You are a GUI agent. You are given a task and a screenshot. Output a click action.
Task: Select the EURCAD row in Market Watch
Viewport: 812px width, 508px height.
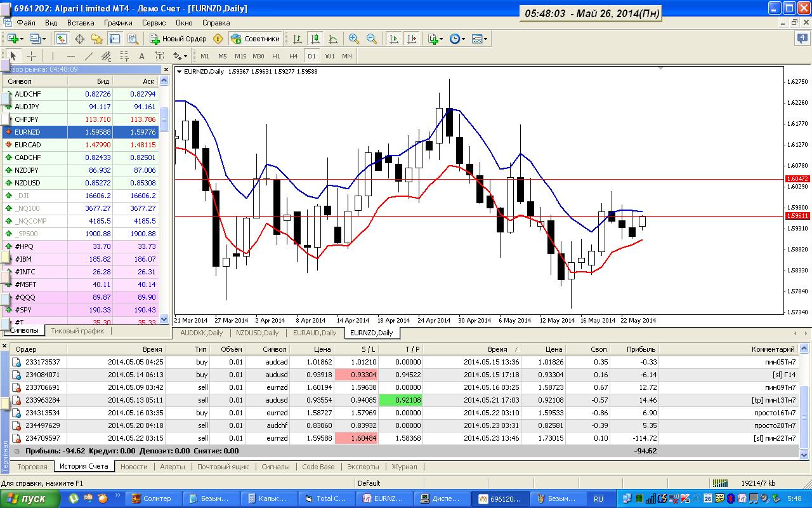pos(81,145)
